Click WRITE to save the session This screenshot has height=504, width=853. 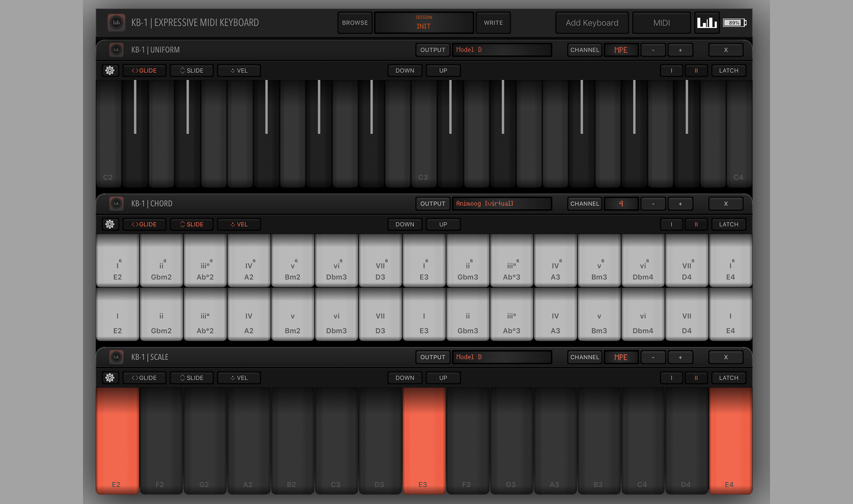click(493, 23)
